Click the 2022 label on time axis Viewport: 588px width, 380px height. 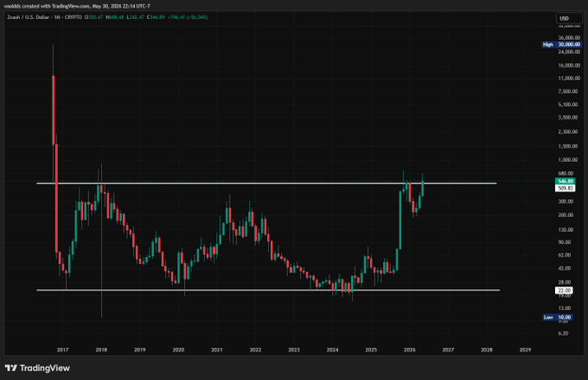tap(255, 350)
